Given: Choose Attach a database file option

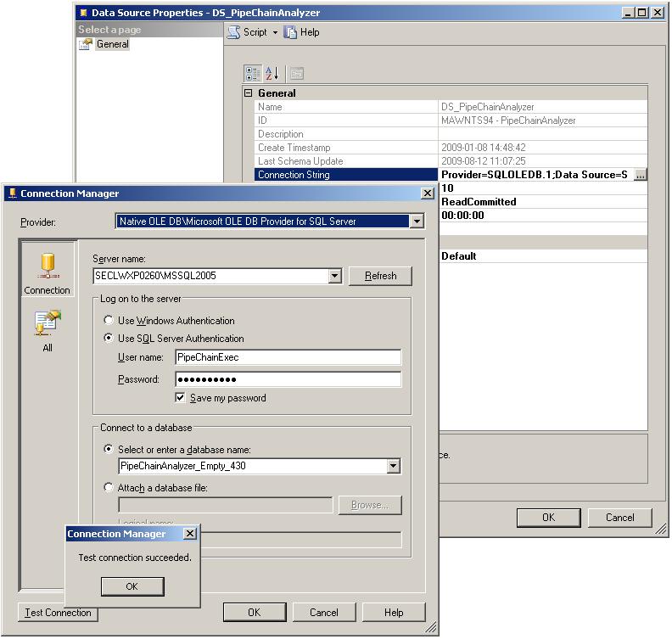Looking at the screenshot, I should (109, 488).
